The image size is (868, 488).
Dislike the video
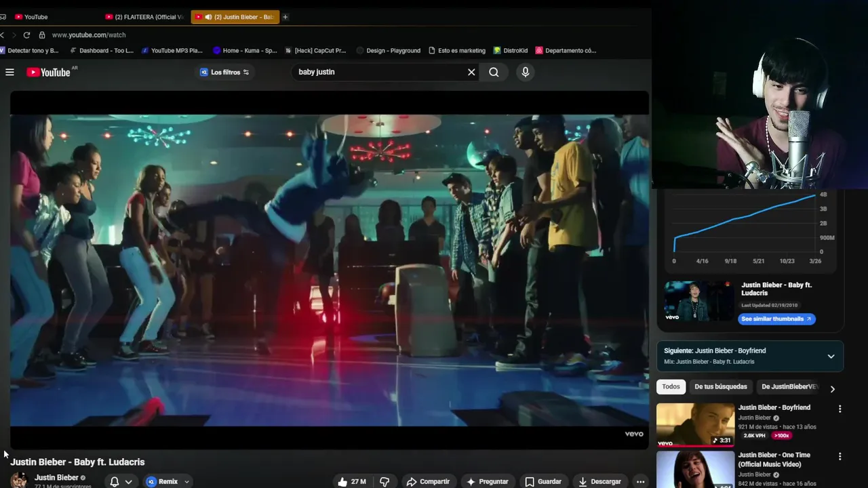pos(384,482)
